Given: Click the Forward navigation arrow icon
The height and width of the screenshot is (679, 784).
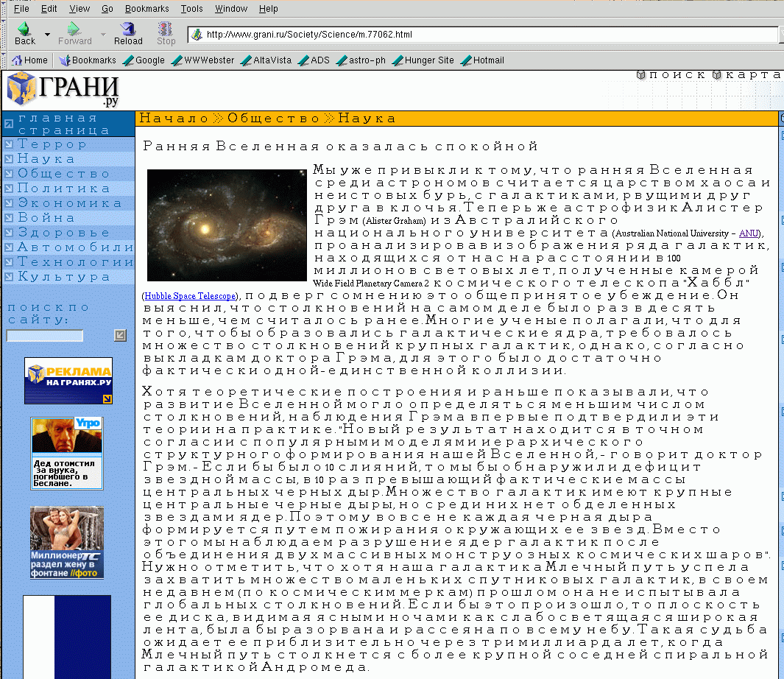Looking at the screenshot, I should point(74,29).
